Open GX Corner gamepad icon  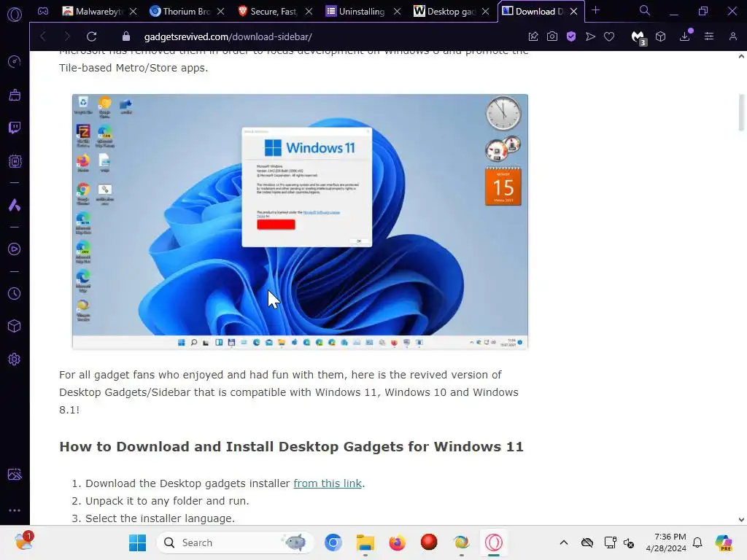coord(43,11)
